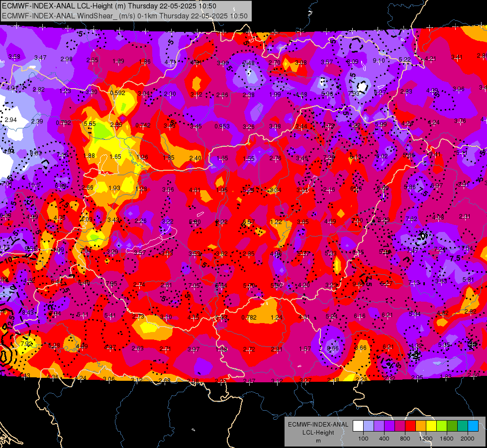
Task: Click the legend value 1600
Action: (x=447, y=439)
